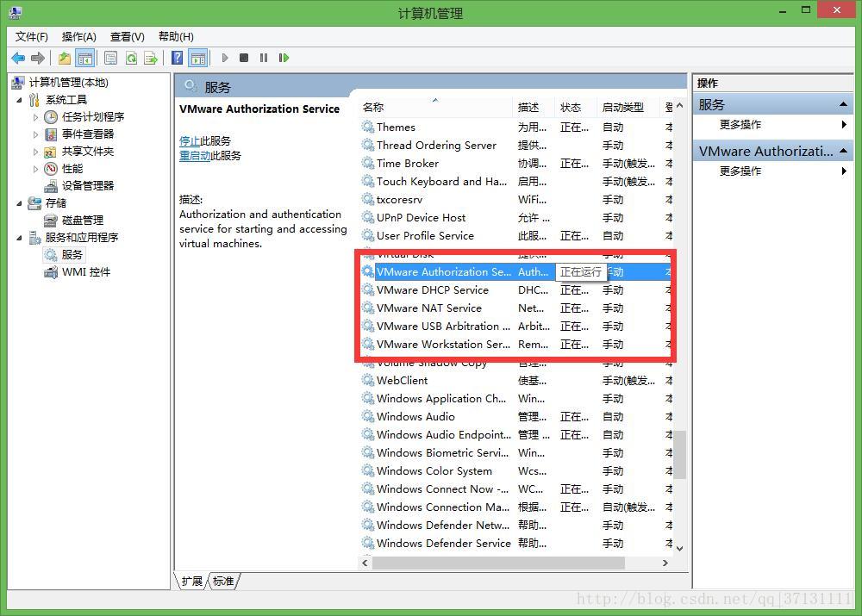
Task: Click the scroll-down arrow of services list
Action: tap(680, 548)
